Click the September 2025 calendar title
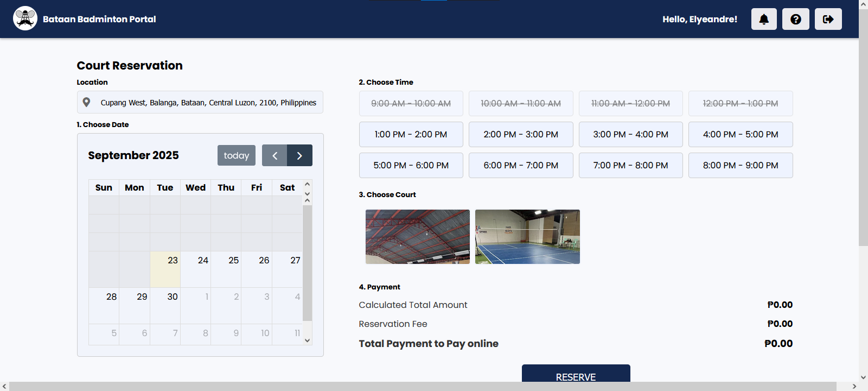Screen dimensions: 868x391 pos(133,155)
